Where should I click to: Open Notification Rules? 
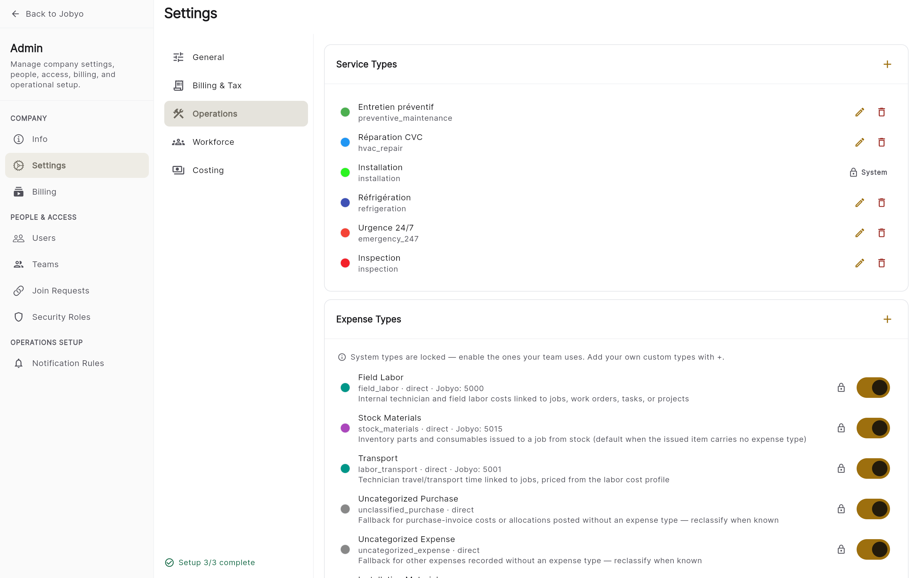(x=77, y=363)
